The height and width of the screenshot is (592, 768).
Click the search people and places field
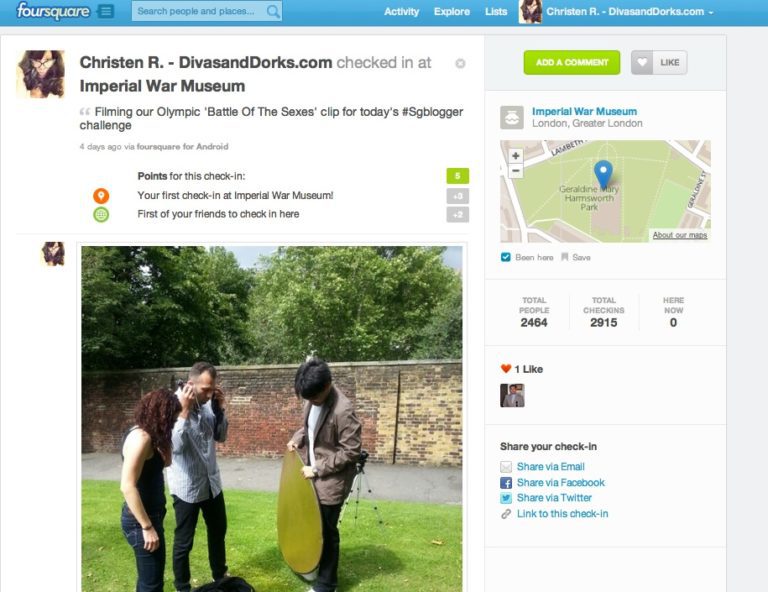[200, 11]
